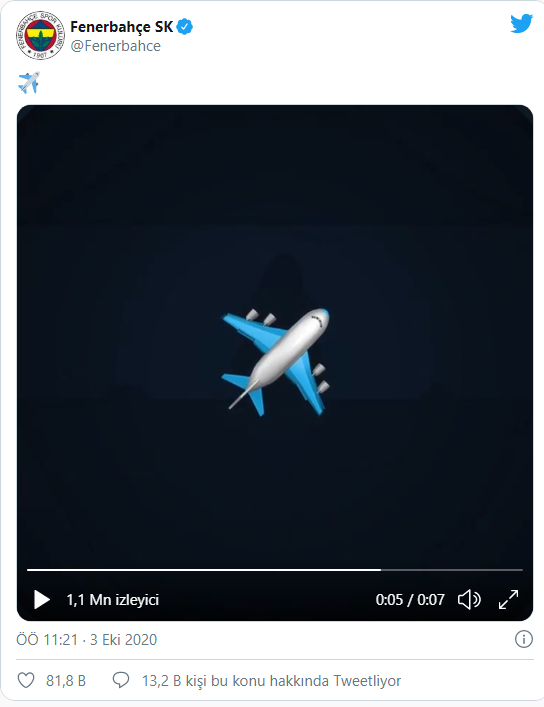The image size is (544, 707).
Task: Open '13,2 B kişi bu konu hakkında Tweetliyor'
Action: point(271,681)
